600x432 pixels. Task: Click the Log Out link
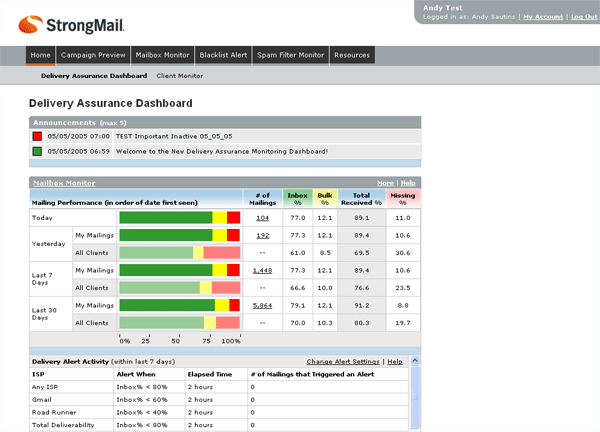tap(584, 17)
